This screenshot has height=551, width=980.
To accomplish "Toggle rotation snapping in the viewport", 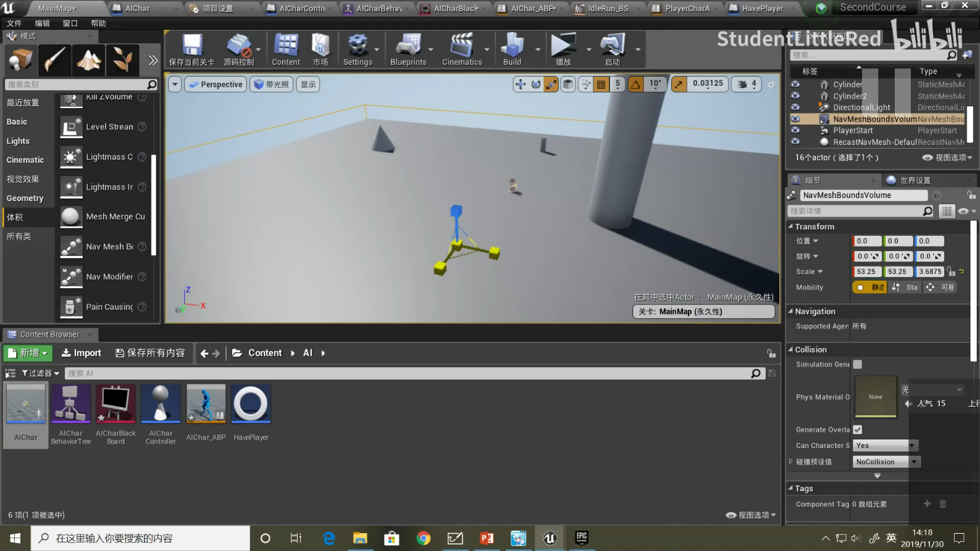I will point(635,85).
